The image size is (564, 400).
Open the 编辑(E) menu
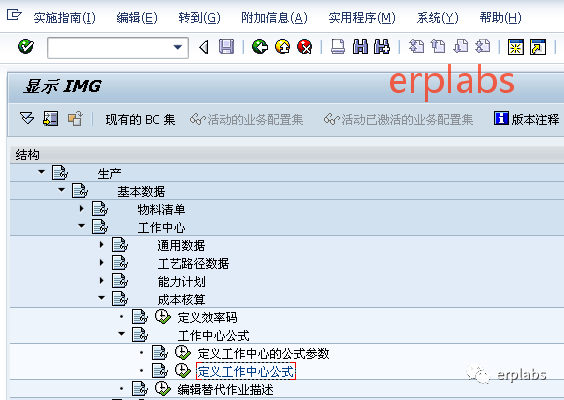click(x=137, y=17)
